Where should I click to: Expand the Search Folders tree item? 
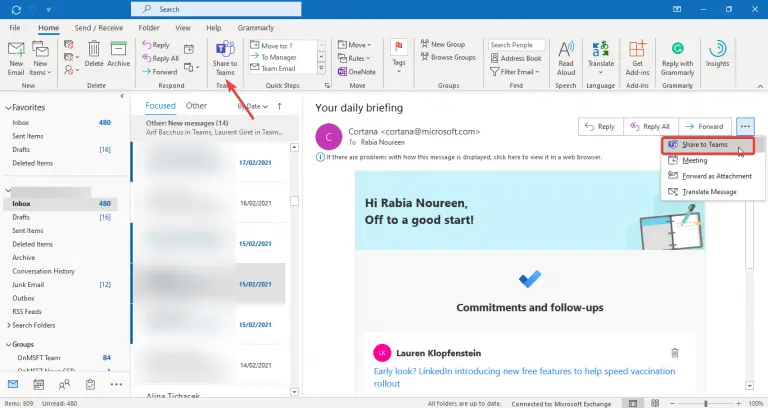tap(8, 325)
